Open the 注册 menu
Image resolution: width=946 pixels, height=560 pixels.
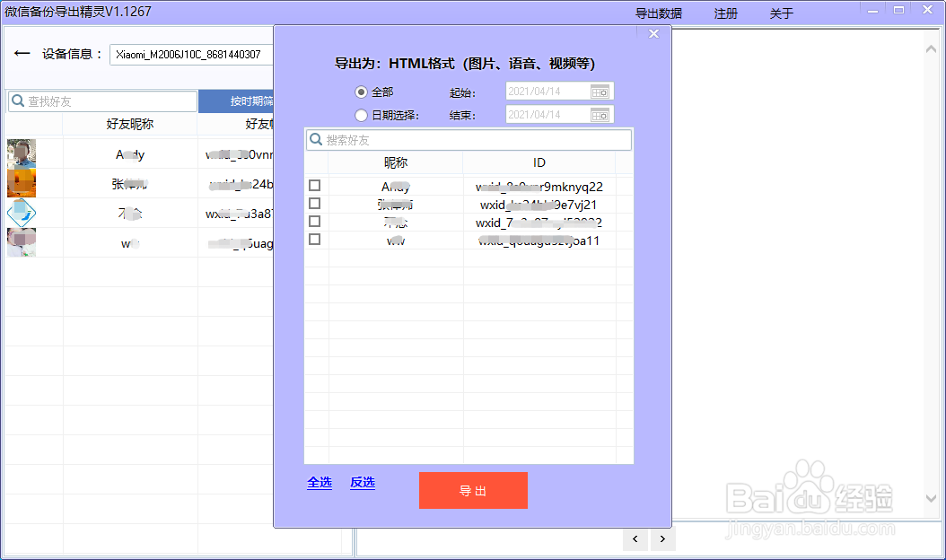(x=726, y=13)
